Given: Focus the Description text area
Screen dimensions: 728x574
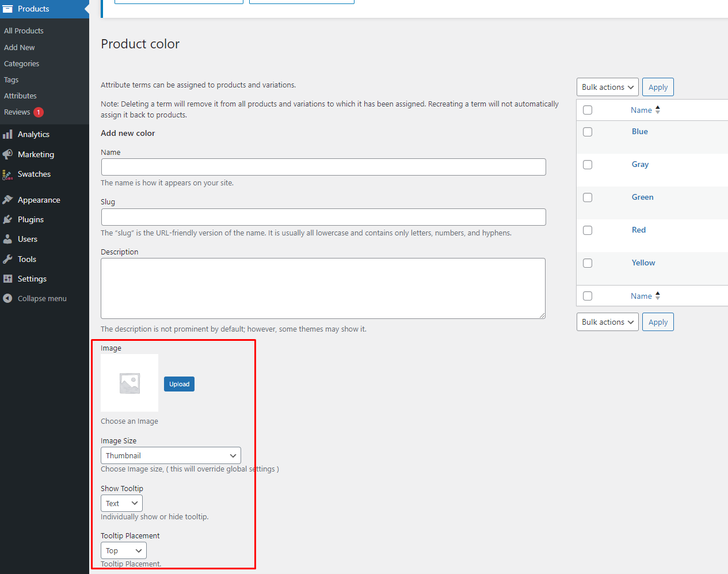Looking at the screenshot, I should point(323,288).
